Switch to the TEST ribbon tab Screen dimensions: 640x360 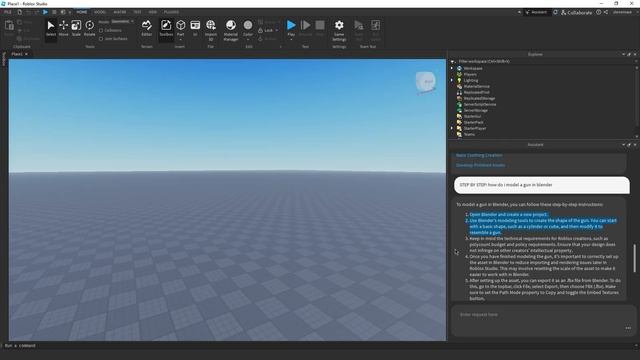(x=138, y=12)
